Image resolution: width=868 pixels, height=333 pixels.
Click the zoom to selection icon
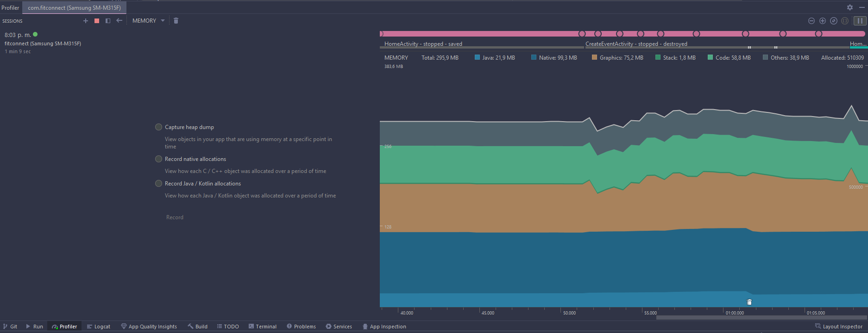(845, 21)
